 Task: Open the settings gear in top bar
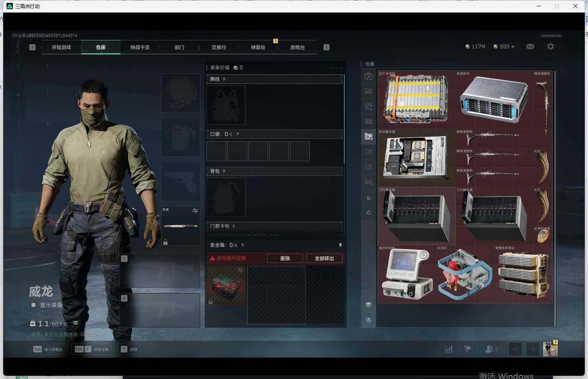pyautogui.click(x=550, y=47)
